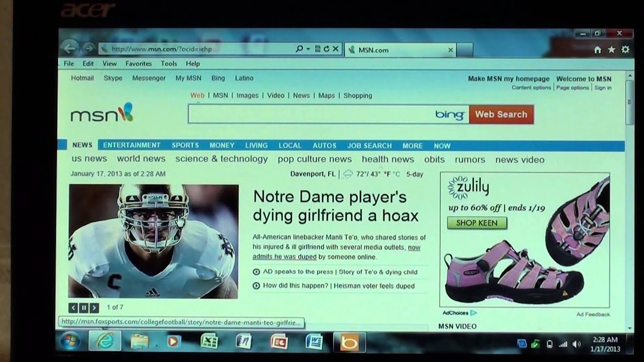Viewport: 644px width, 362px height.
Task: Show previous slide in news carousel
Action: [x=73, y=308]
